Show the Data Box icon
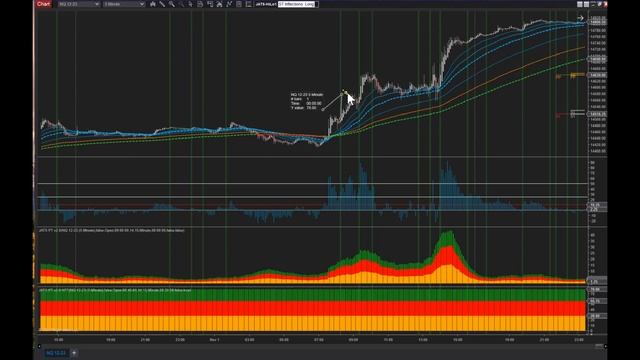 coord(210,4)
